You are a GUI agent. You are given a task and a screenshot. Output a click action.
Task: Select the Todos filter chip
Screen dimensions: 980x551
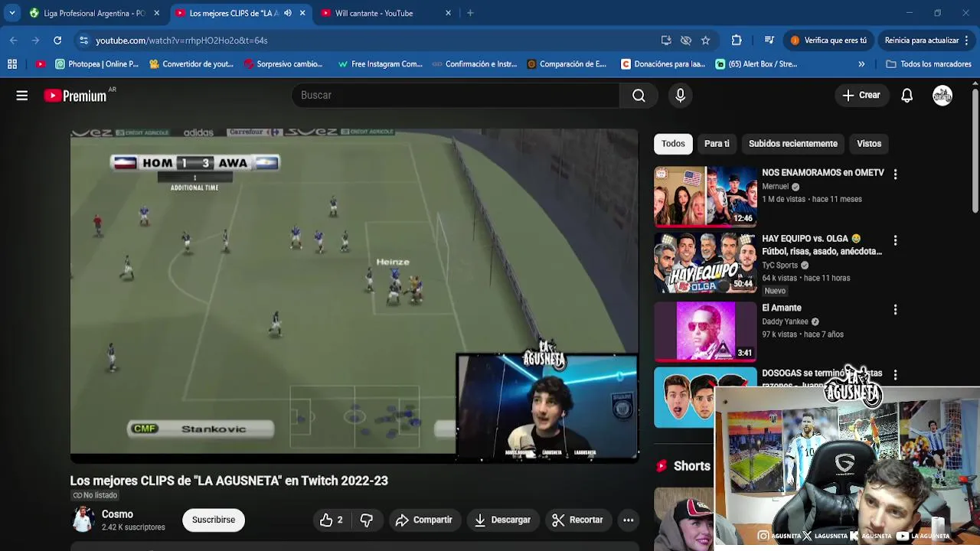[673, 144]
